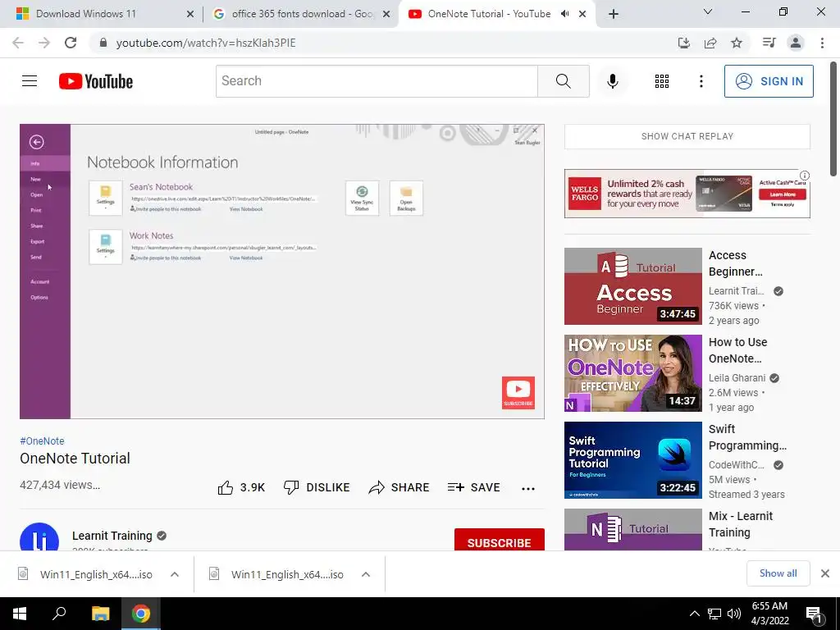
Task: Open Windows taskbar search
Action: pos(59,614)
